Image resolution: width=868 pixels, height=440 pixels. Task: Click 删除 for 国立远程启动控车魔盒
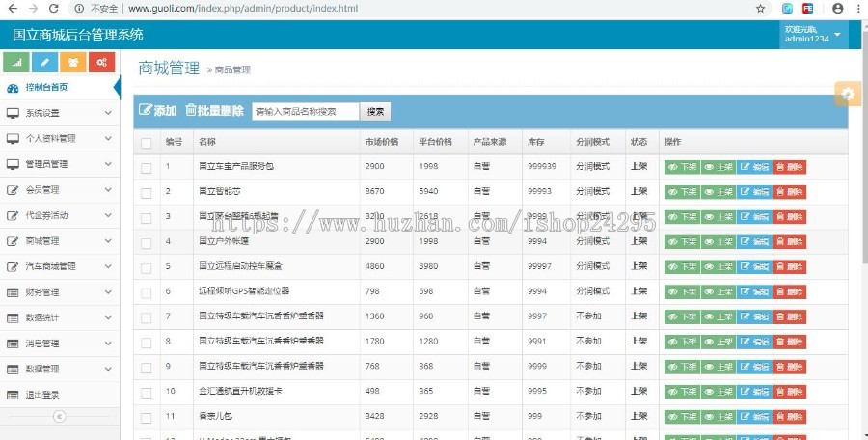click(790, 266)
